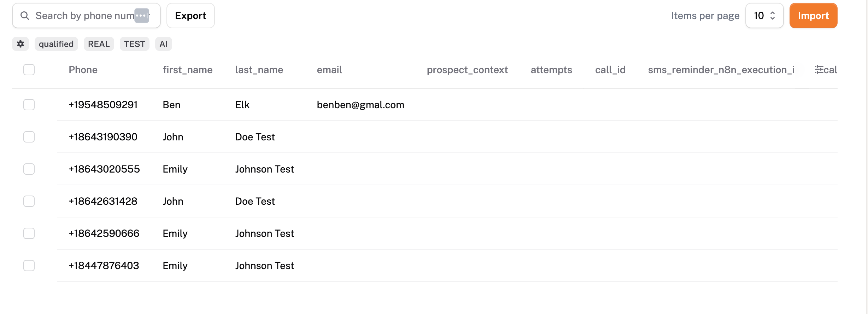
Task: Apply the AI tag filter
Action: coord(164,44)
